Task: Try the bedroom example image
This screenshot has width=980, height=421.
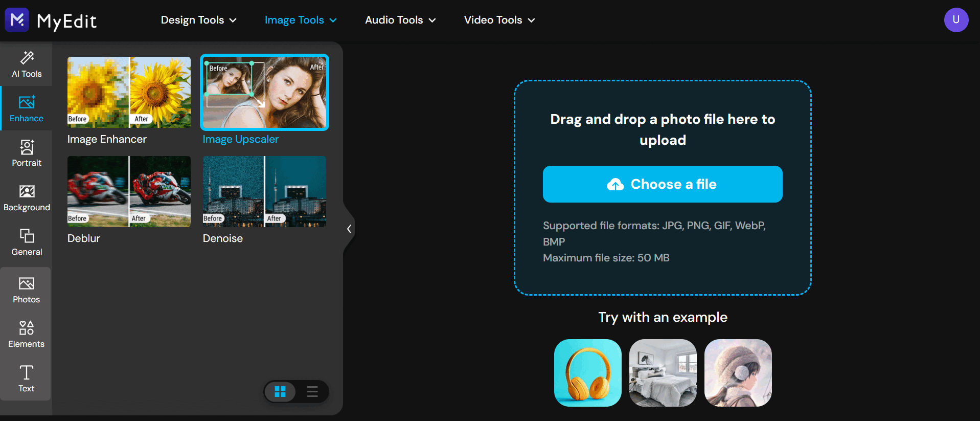Action: coord(663,373)
